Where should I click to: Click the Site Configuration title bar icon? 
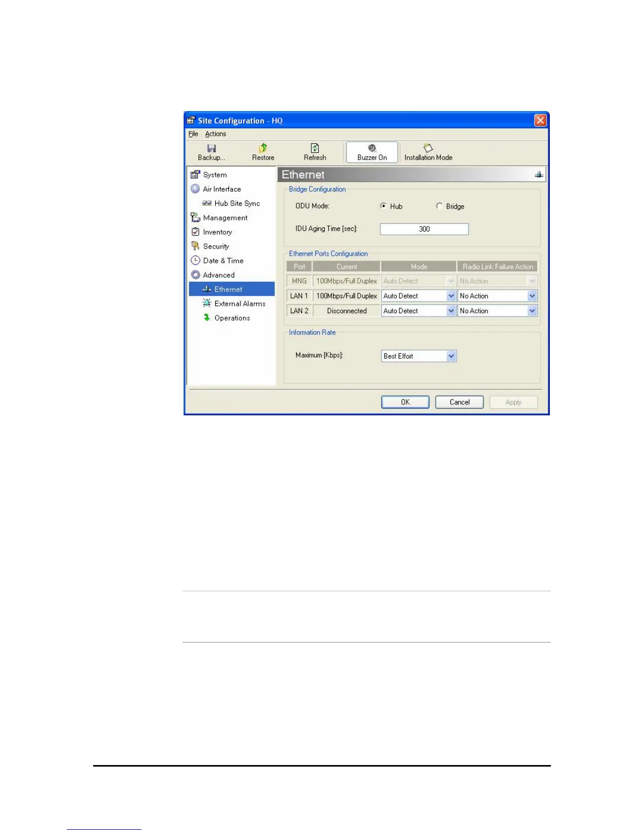coord(190,121)
